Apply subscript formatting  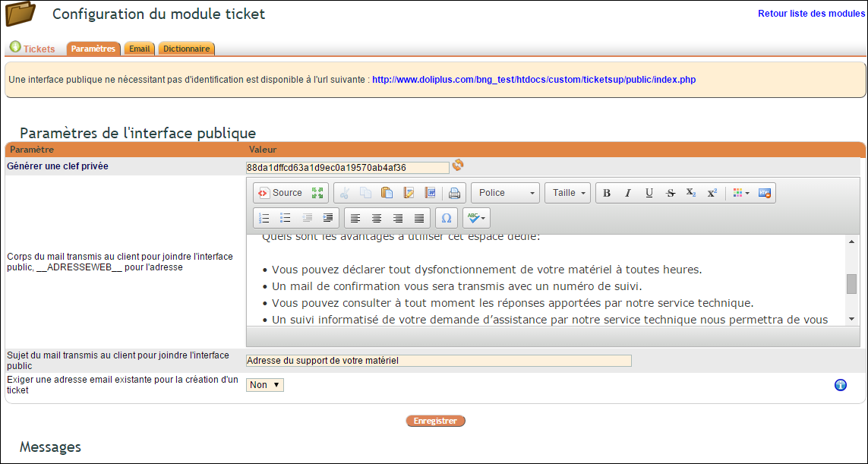pos(691,193)
